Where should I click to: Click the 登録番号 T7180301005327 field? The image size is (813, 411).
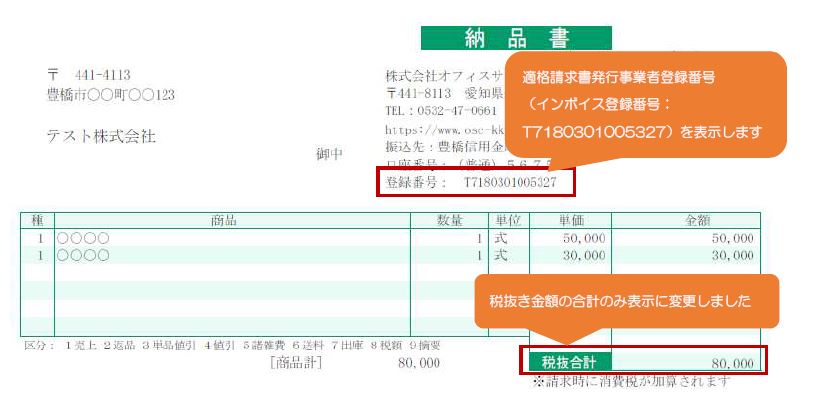(477, 183)
